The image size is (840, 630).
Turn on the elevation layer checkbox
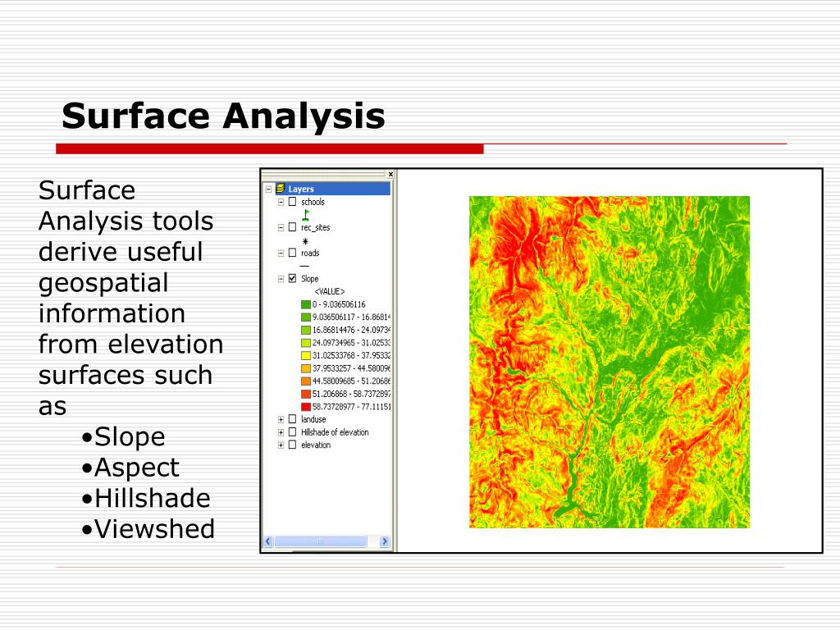click(x=293, y=445)
